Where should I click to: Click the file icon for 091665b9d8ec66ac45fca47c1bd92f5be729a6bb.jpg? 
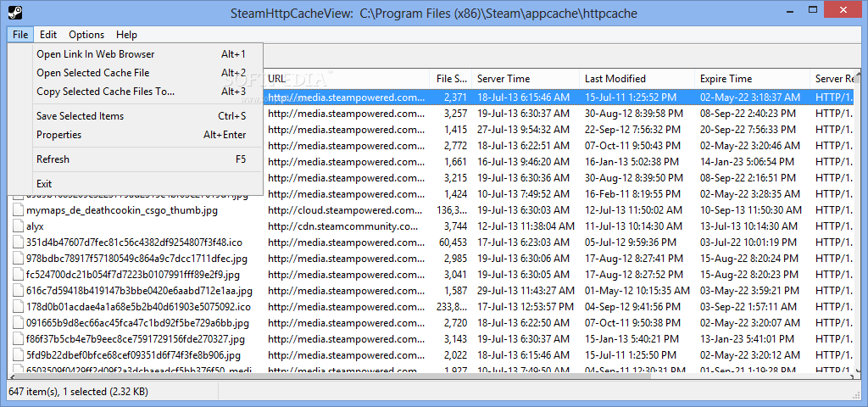19,323
